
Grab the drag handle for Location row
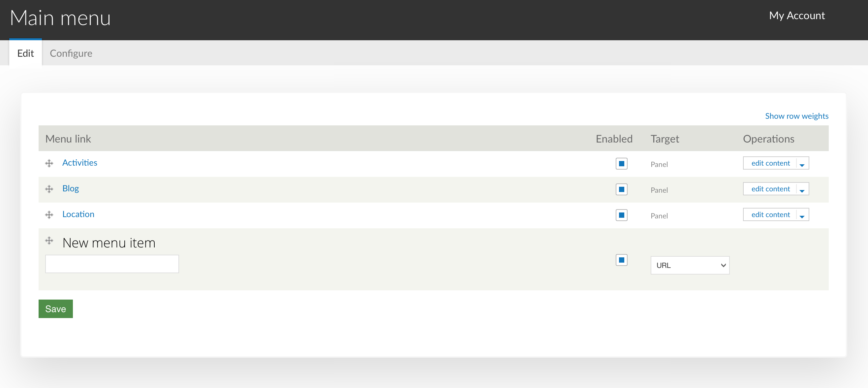tap(49, 215)
